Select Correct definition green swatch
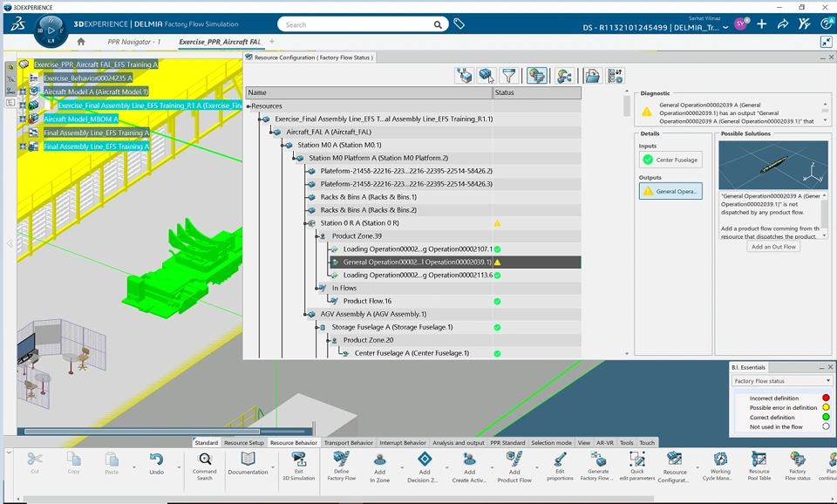Image resolution: width=837 pixels, height=504 pixels. click(826, 417)
